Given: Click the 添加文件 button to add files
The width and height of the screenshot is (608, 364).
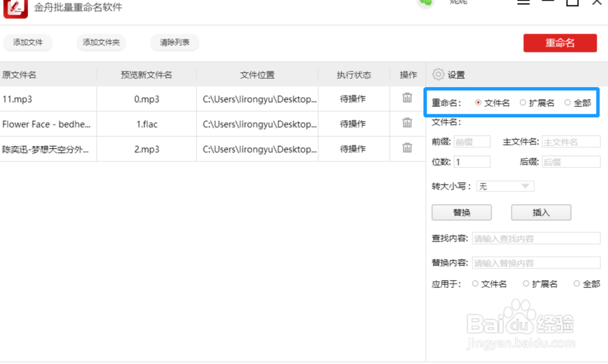Looking at the screenshot, I should click(x=28, y=43).
